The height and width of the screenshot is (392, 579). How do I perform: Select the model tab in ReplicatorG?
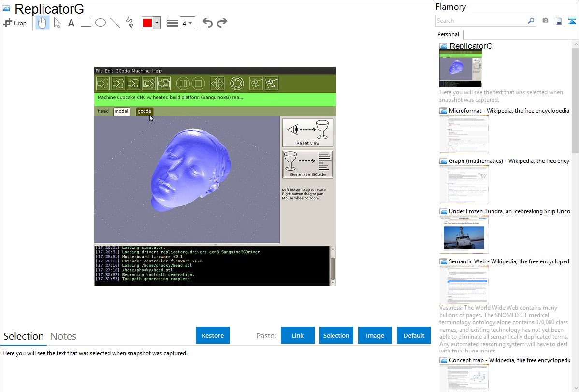click(x=121, y=111)
